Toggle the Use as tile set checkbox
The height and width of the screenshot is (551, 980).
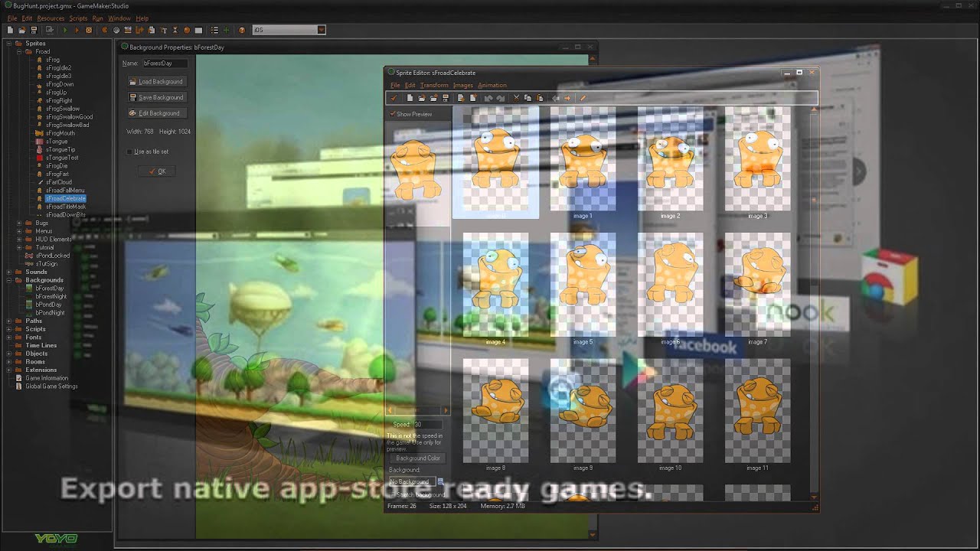[x=130, y=152]
